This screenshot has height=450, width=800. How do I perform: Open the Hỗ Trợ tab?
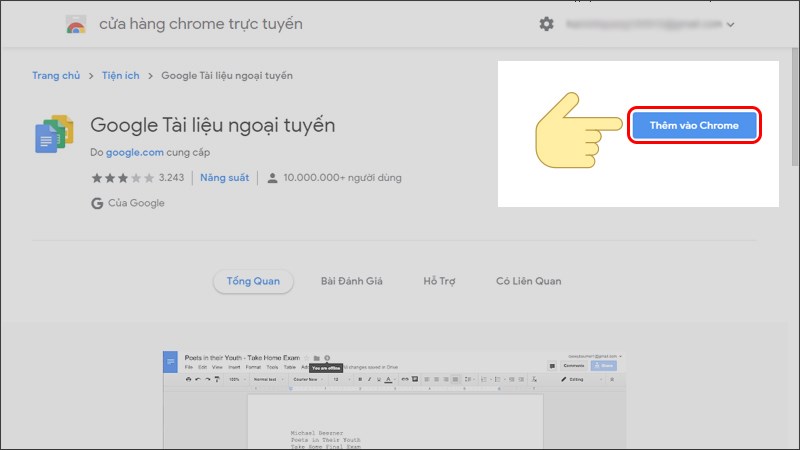(439, 281)
